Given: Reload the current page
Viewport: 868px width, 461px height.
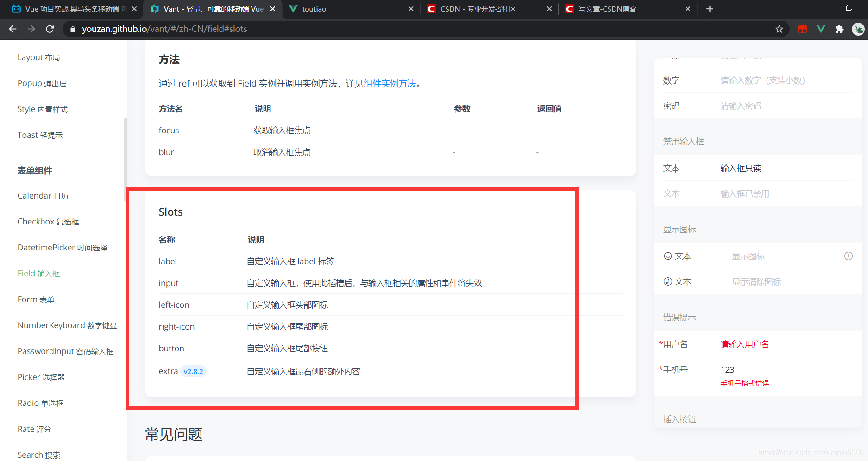Looking at the screenshot, I should click(x=50, y=29).
